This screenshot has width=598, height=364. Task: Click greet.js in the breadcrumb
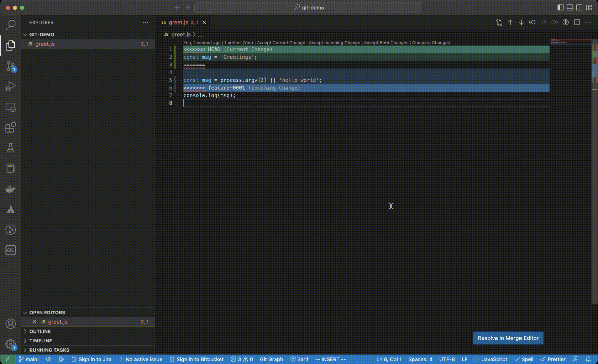pyautogui.click(x=181, y=34)
